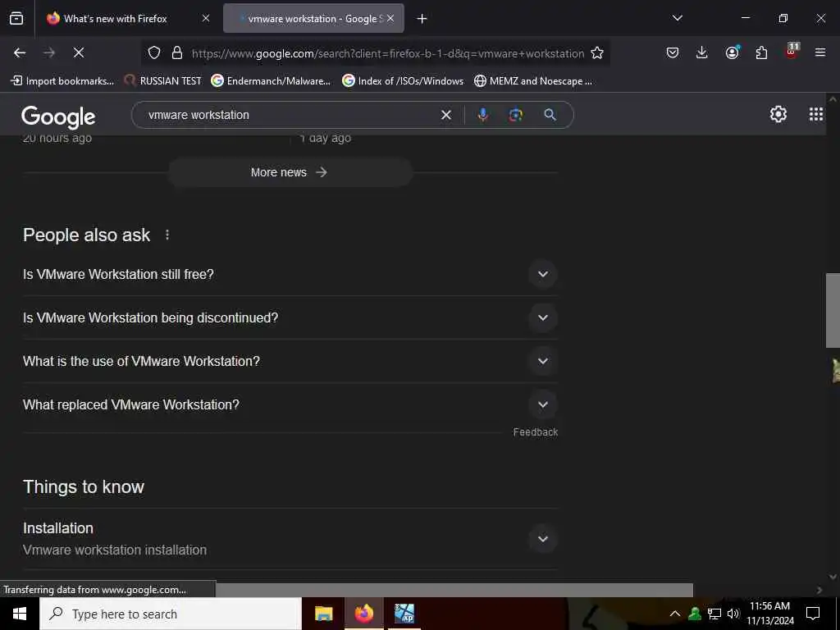Click the horizontal scrollbar at bottom

pyautogui.click(x=454, y=590)
